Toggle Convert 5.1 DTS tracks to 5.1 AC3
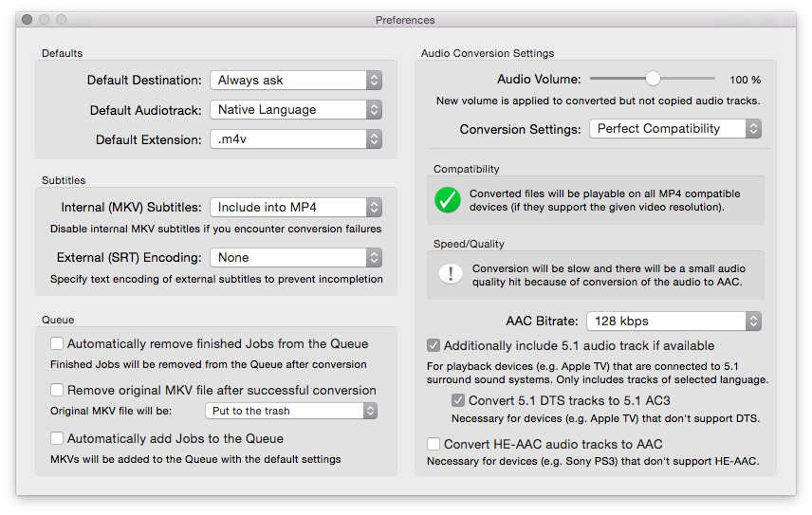This screenshot has height=515, width=812. click(x=458, y=400)
